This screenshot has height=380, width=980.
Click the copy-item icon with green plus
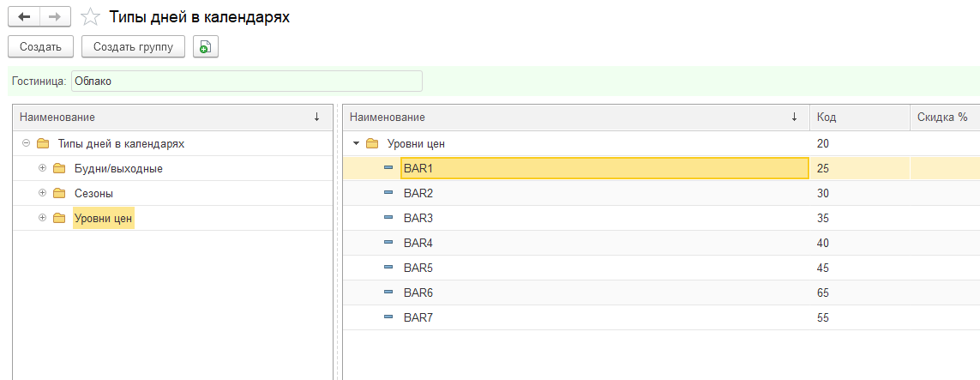[206, 47]
